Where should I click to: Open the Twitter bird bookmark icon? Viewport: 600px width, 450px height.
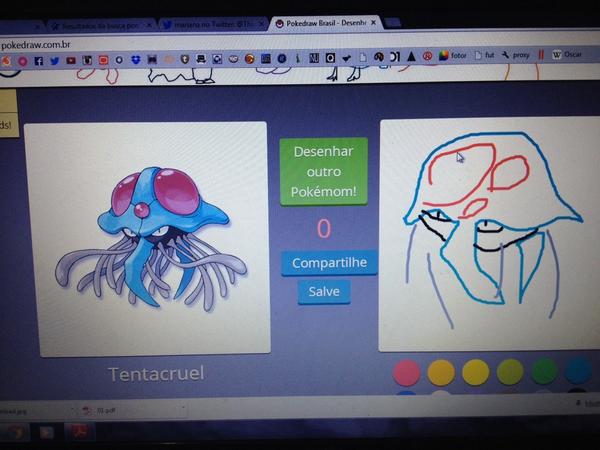55,61
